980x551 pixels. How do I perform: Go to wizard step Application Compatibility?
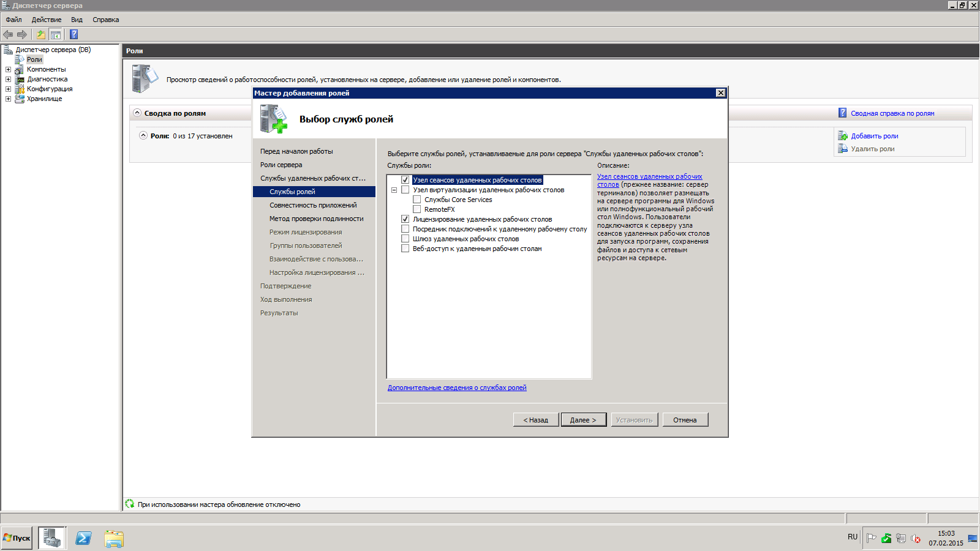tap(313, 205)
